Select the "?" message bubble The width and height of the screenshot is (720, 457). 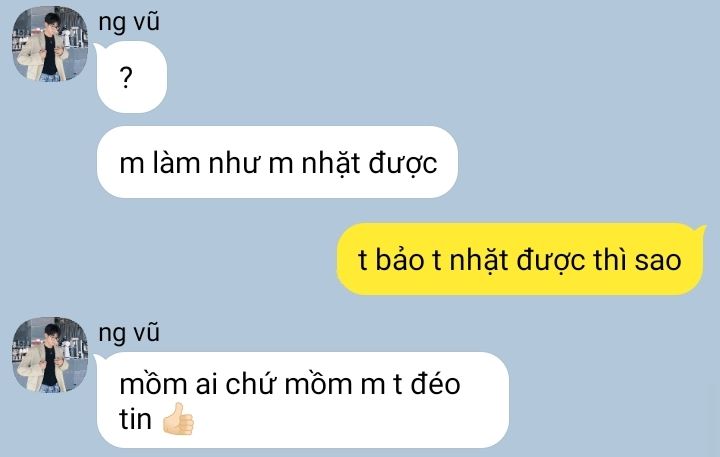tap(132, 77)
